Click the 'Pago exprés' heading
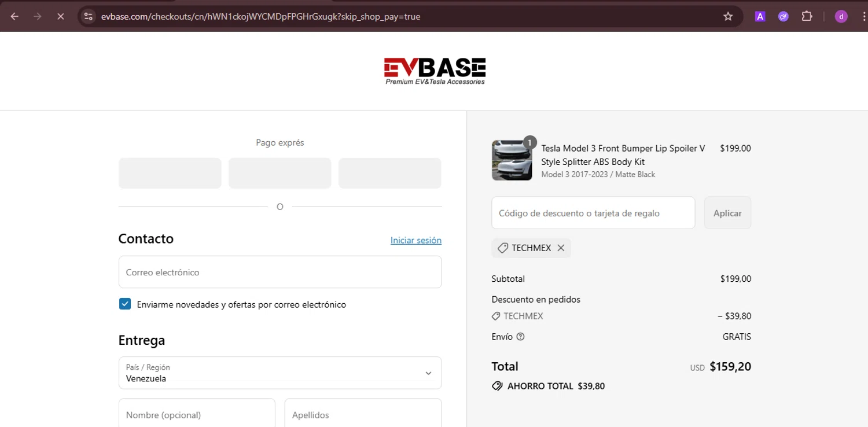Screen dimensions: 868x427 coord(279,142)
